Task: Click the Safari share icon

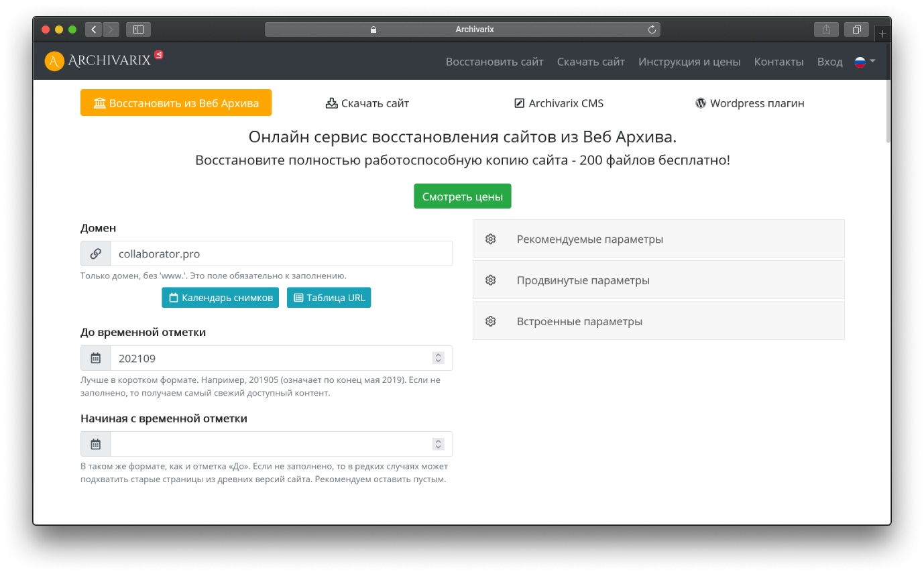Action: [x=826, y=30]
